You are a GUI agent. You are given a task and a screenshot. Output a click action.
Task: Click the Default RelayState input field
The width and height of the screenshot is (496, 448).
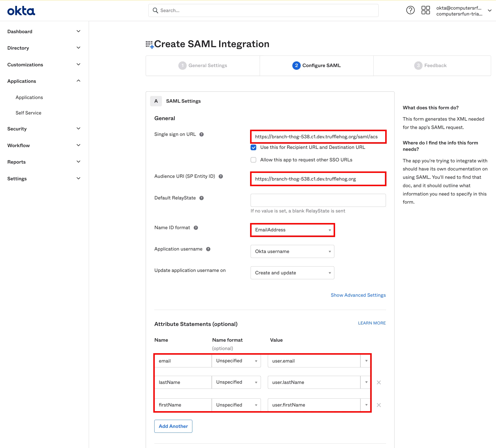[318, 200]
